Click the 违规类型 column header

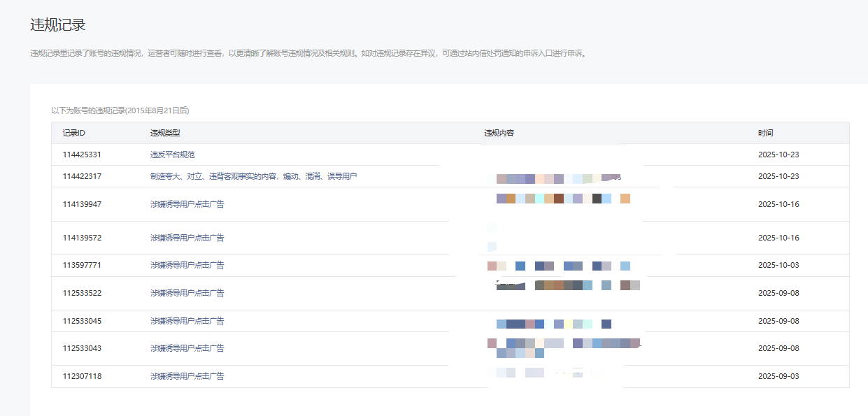(165, 133)
